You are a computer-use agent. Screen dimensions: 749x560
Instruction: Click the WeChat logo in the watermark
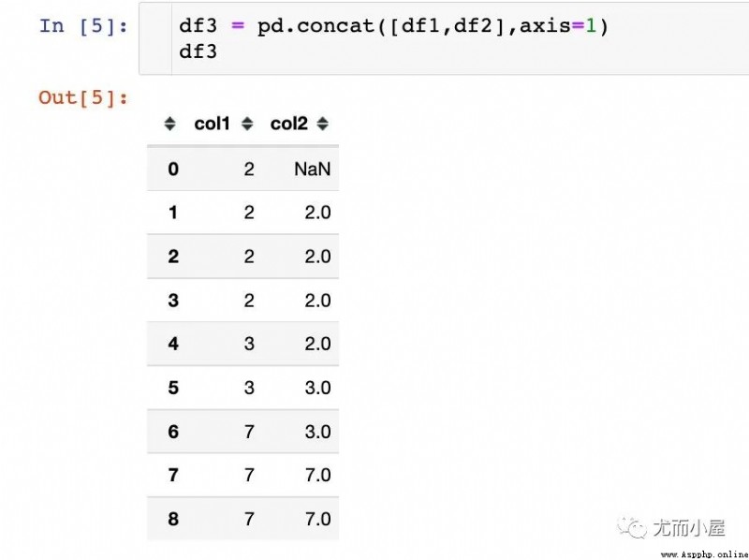pos(633,527)
